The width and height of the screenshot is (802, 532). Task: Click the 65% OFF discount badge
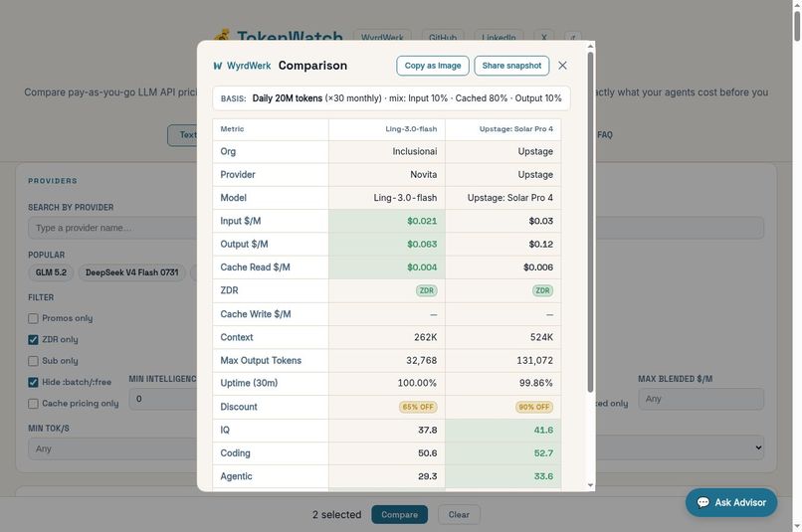point(418,408)
